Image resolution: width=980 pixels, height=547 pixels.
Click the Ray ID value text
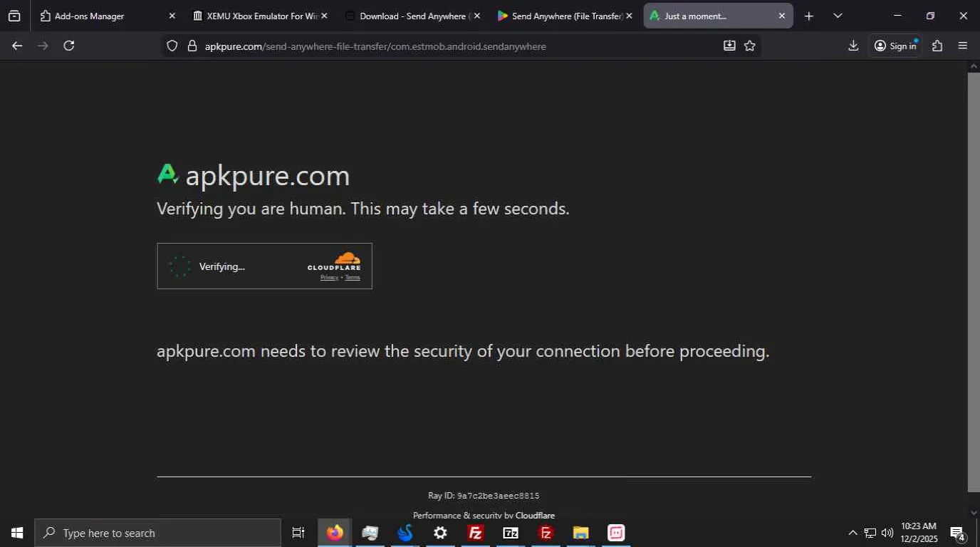click(x=498, y=496)
